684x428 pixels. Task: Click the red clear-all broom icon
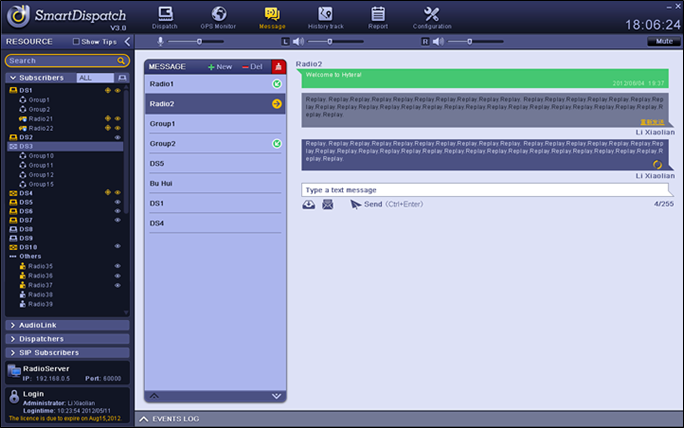(278, 67)
